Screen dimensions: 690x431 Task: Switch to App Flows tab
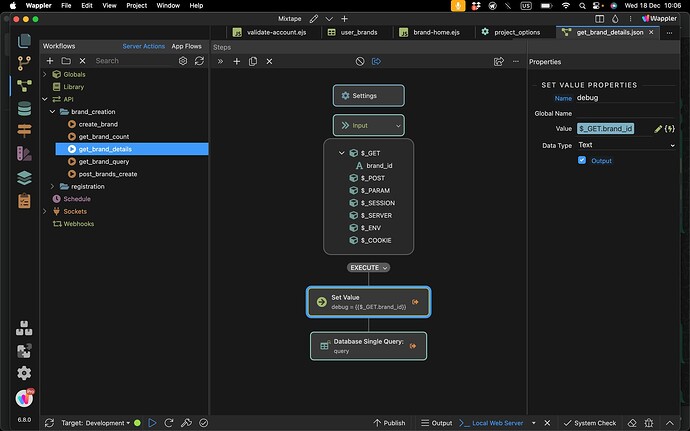(x=187, y=46)
